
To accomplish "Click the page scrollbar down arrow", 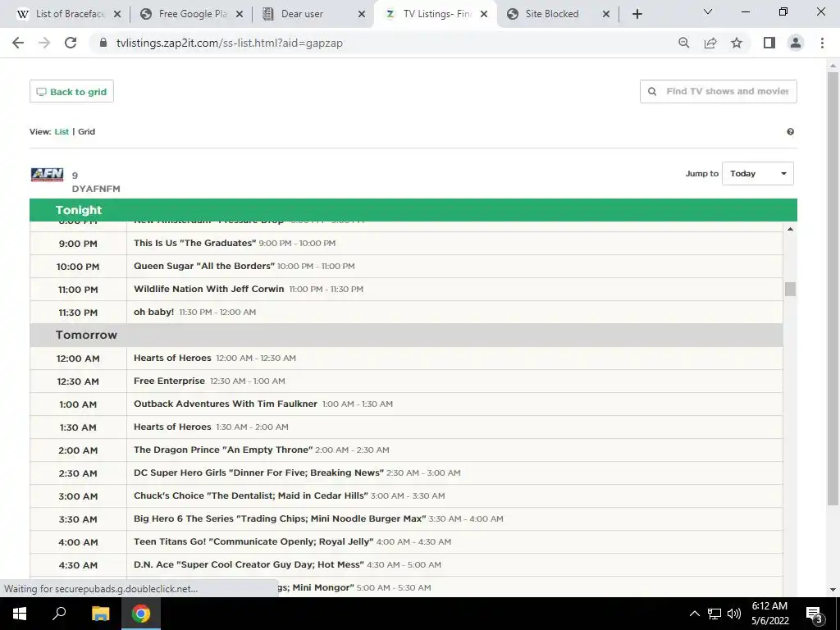I will [x=833, y=590].
